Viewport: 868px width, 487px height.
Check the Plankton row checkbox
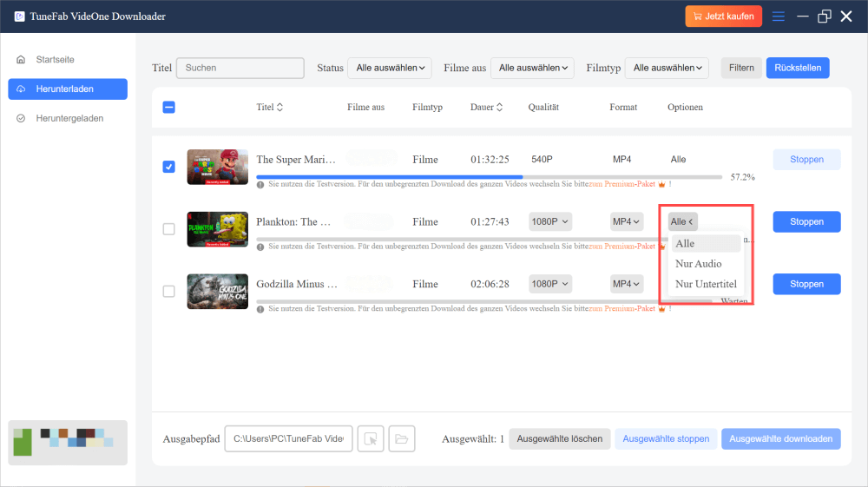[169, 228]
